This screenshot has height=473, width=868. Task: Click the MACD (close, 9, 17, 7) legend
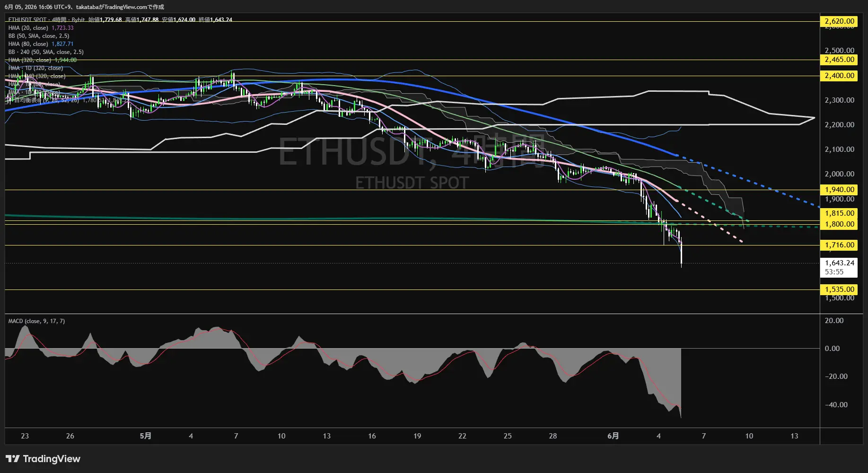pyautogui.click(x=36, y=321)
